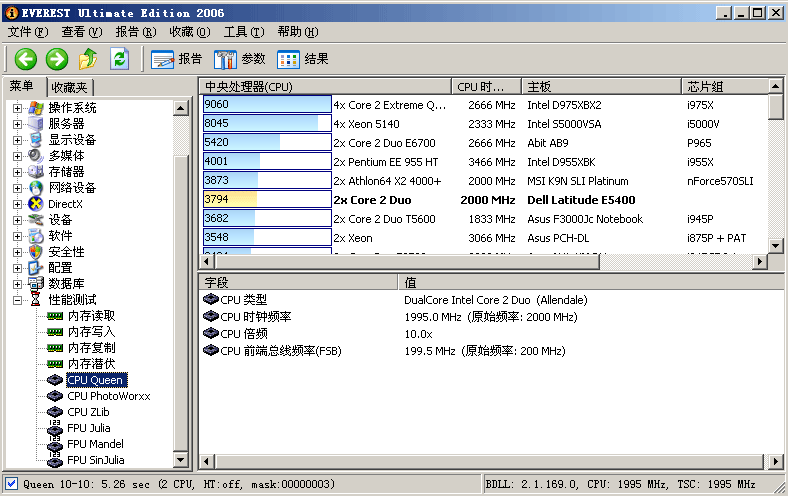Open the 结果 (Results) toolbar button
Screen dimensions: 788x496
pos(303,59)
